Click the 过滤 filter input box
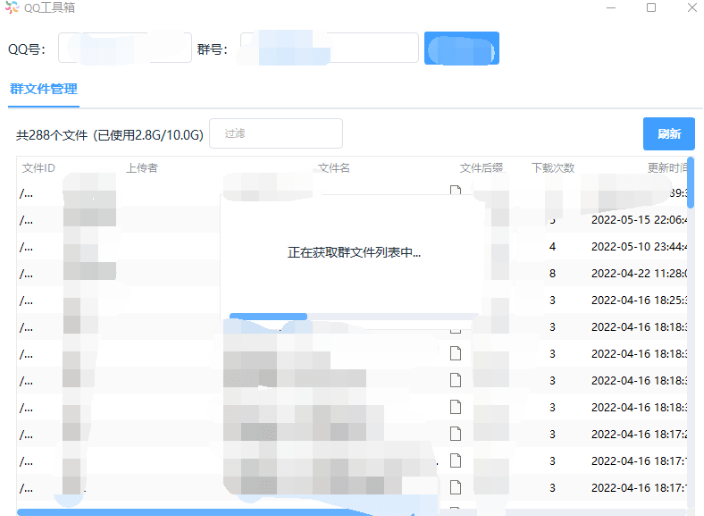This screenshot has height=516, width=704. (x=276, y=133)
